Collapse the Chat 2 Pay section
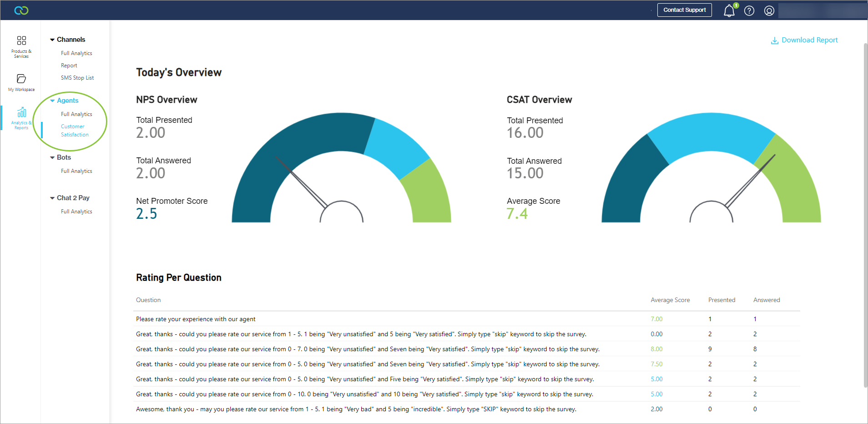 52,198
